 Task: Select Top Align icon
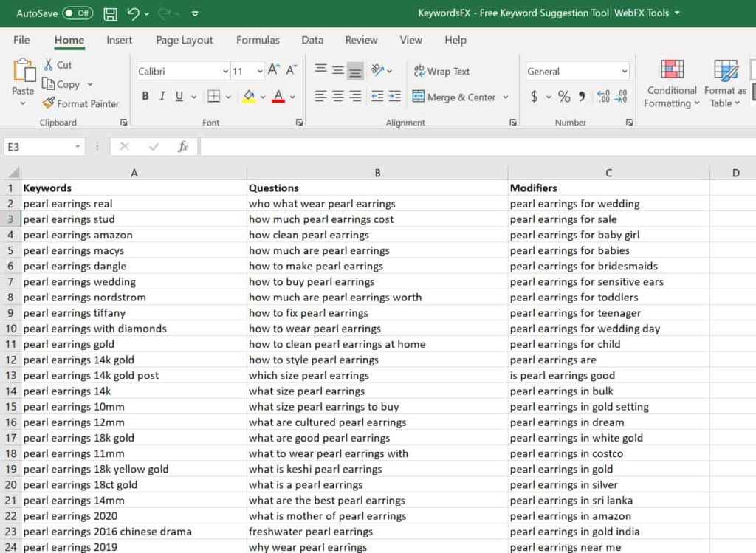point(320,69)
